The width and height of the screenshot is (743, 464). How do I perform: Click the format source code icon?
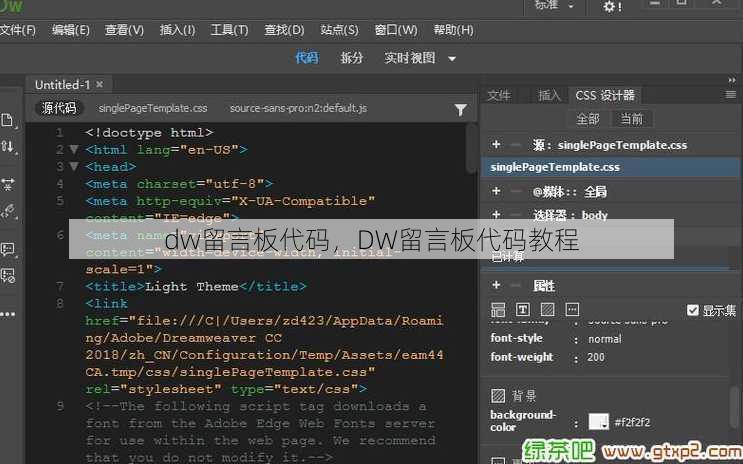[7, 211]
